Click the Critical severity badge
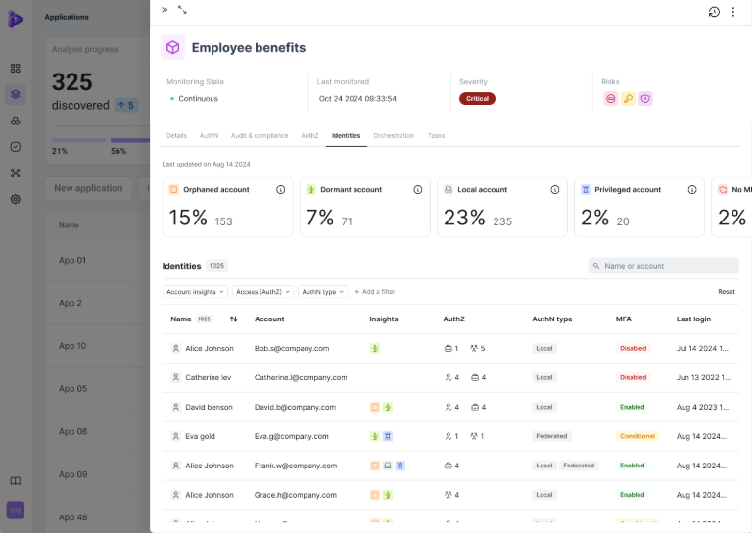Screen dimensions: 756x540 point(477,99)
